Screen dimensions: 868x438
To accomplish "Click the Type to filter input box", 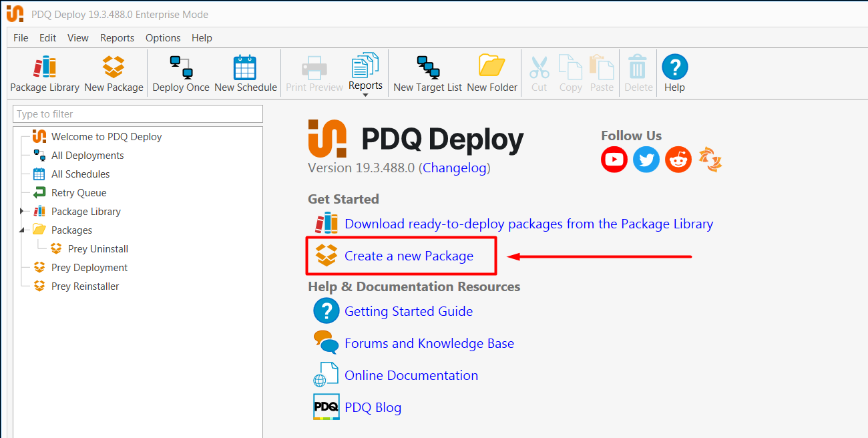I will pyautogui.click(x=138, y=114).
